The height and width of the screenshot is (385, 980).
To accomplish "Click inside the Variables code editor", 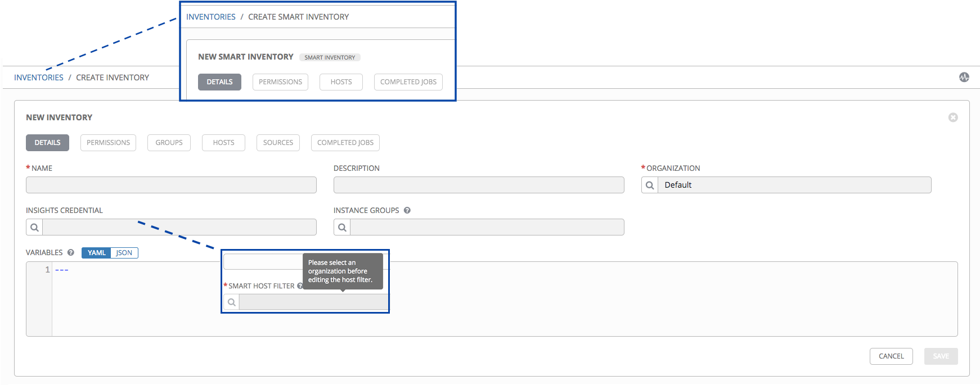I will click(x=505, y=299).
